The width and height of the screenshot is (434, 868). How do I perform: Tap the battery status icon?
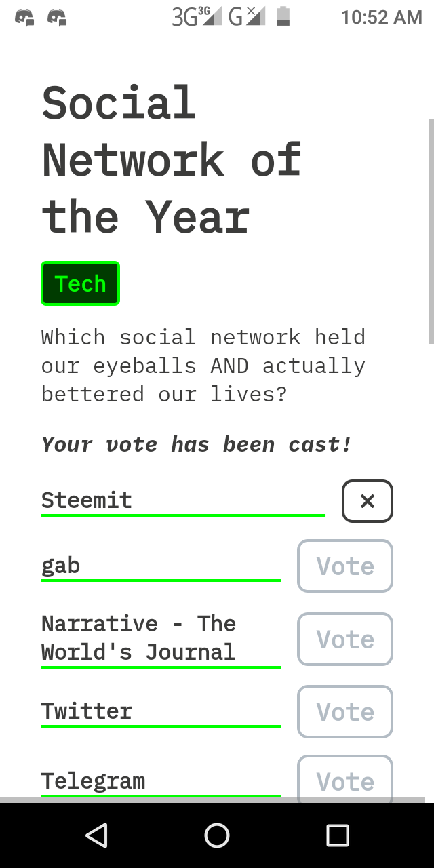pos(283,16)
